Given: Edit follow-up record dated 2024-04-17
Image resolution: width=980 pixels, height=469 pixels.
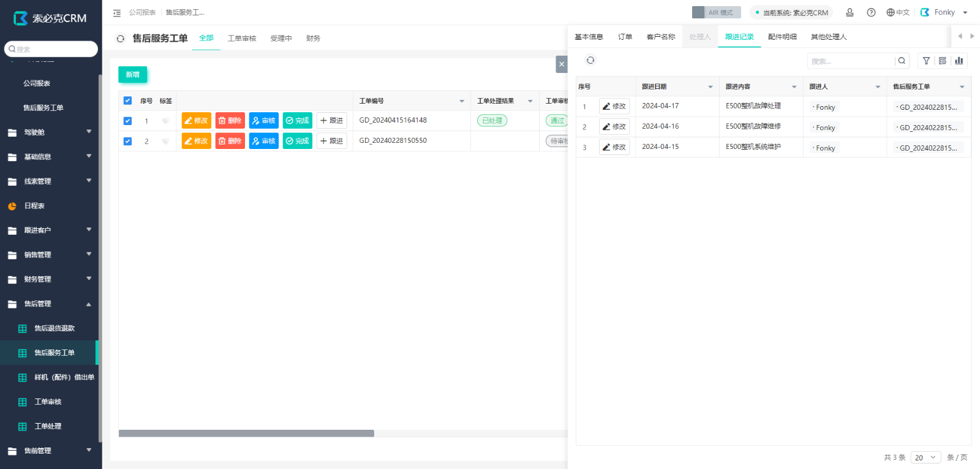Looking at the screenshot, I should click(614, 106).
